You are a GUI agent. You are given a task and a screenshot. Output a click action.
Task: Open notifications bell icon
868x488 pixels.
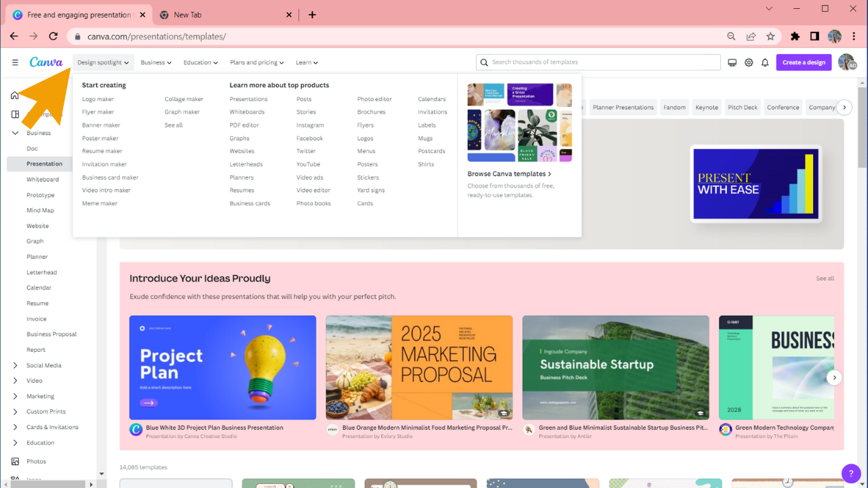(x=765, y=62)
